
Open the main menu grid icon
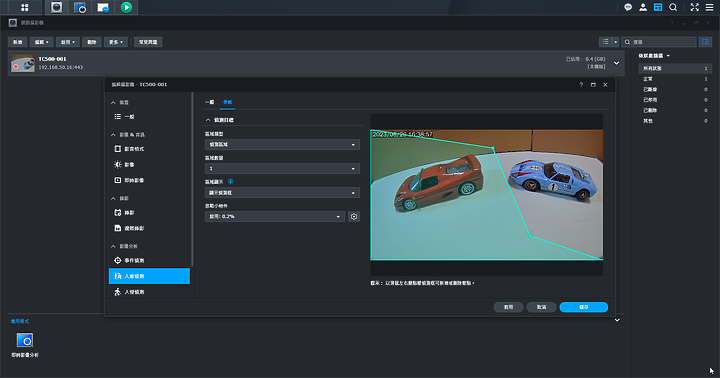[25, 7]
